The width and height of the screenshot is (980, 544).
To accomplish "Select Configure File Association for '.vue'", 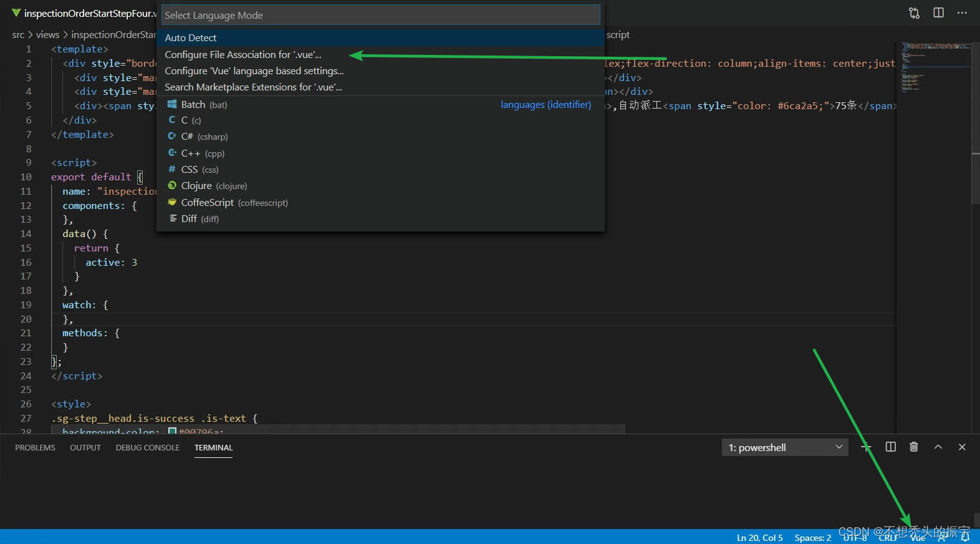I will pos(381,55).
